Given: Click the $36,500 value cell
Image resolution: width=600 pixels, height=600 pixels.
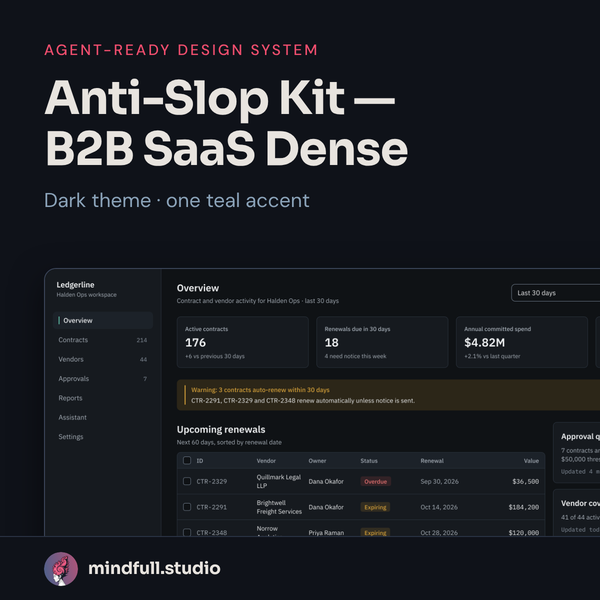Looking at the screenshot, I should (x=525, y=481).
